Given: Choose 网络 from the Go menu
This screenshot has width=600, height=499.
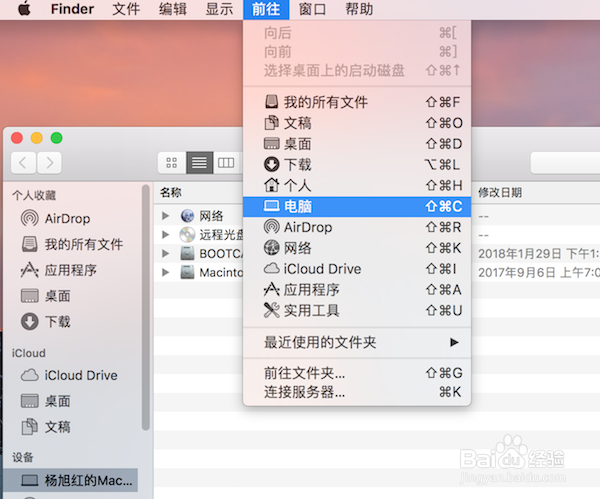Looking at the screenshot, I should (357, 248).
